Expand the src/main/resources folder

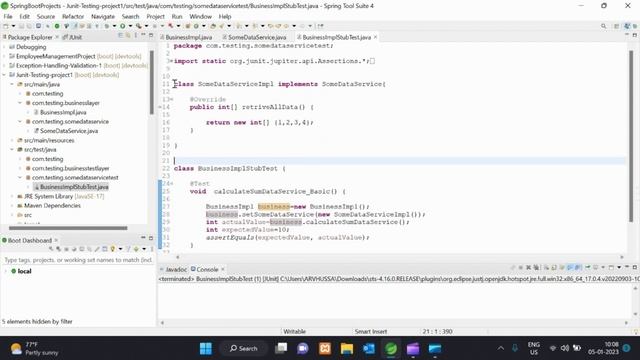point(12,140)
